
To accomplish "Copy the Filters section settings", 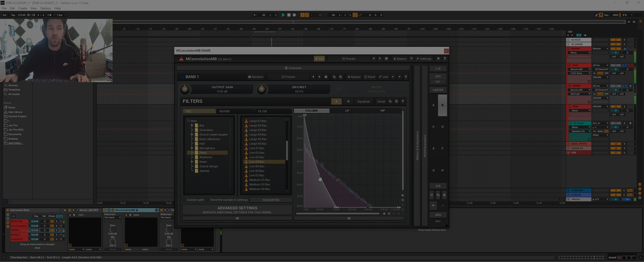I will click(390, 101).
